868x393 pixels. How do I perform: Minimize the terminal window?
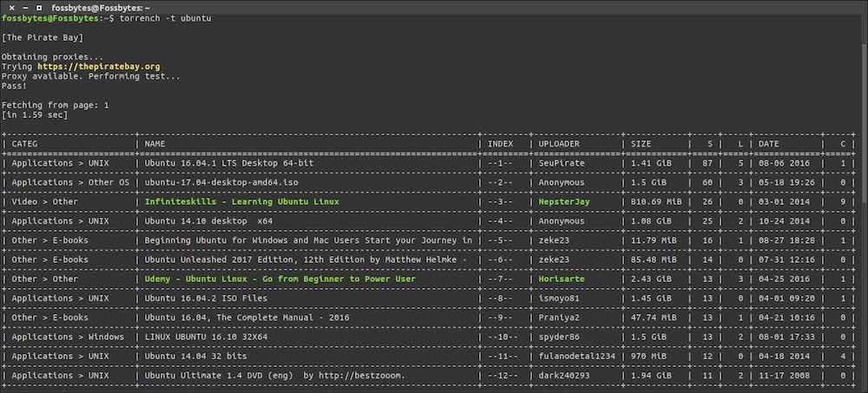click(25, 7)
